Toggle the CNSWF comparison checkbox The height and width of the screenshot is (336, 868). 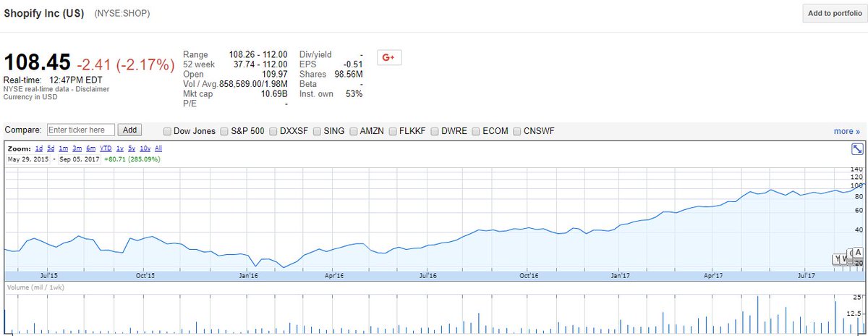[517, 131]
